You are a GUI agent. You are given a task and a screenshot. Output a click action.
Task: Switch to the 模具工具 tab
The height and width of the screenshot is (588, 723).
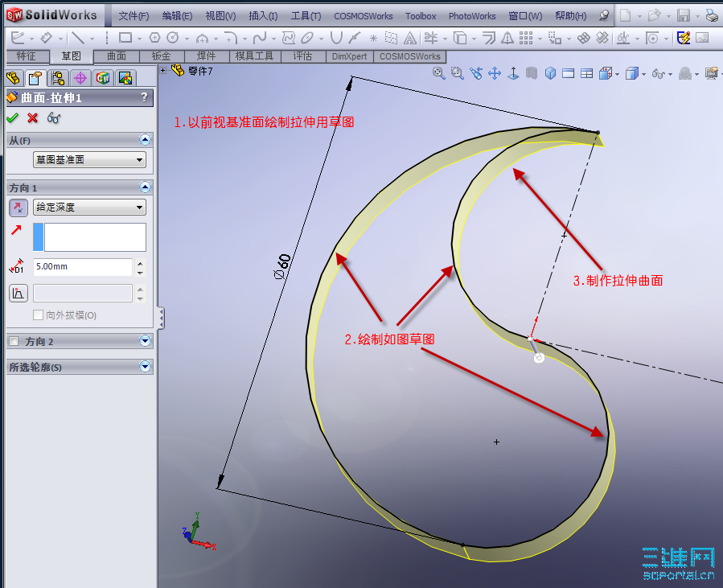pos(254,56)
